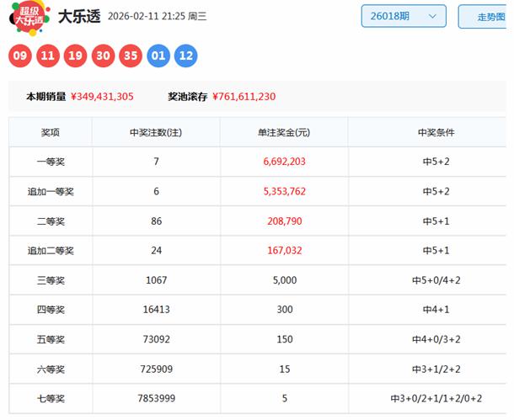The image size is (514, 420).
Task: Click the first prize amount 6,692,203
Action: tap(284, 162)
